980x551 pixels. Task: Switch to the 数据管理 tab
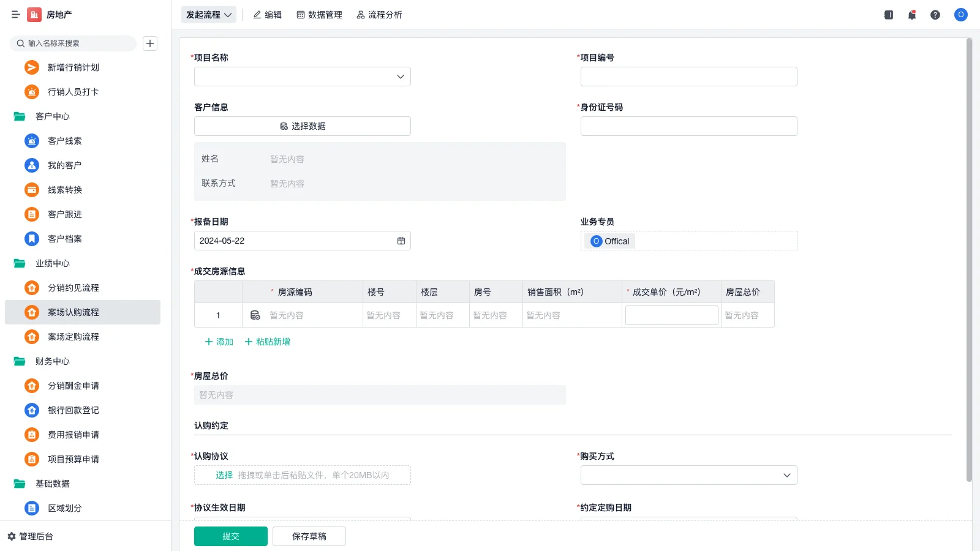coord(319,15)
